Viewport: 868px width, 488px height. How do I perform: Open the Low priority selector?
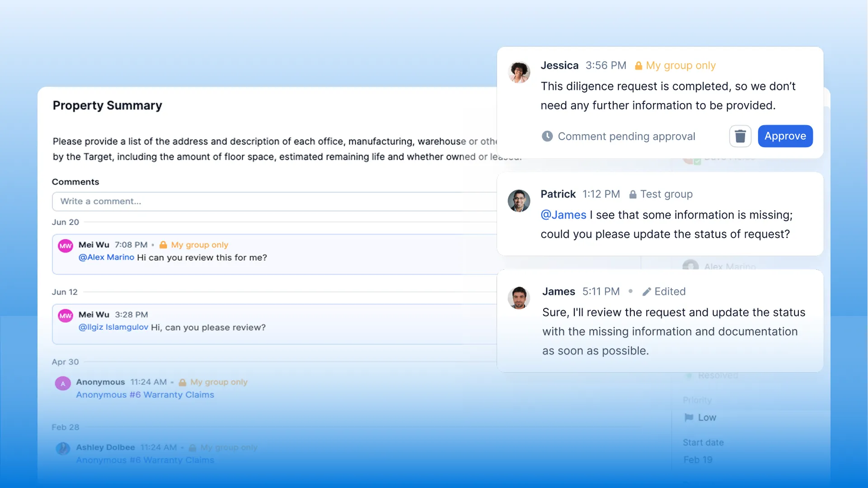[x=707, y=418]
